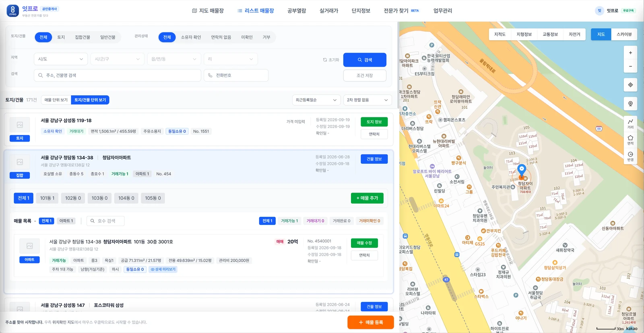Click the 소전서림 map marker
The width and height of the screenshot is (644, 333).
coord(457,177)
